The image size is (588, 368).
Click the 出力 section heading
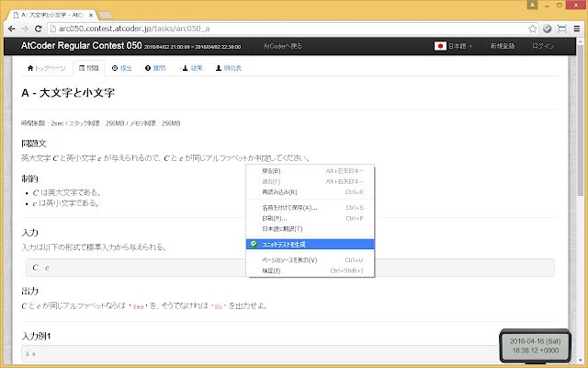pyautogui.click(x=29, y=291)
